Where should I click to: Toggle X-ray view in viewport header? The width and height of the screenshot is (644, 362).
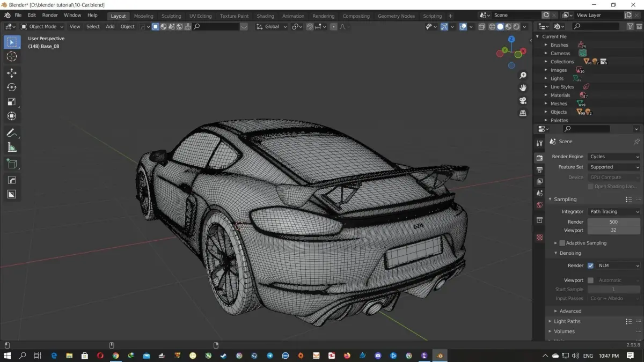(x=481, y=26)
